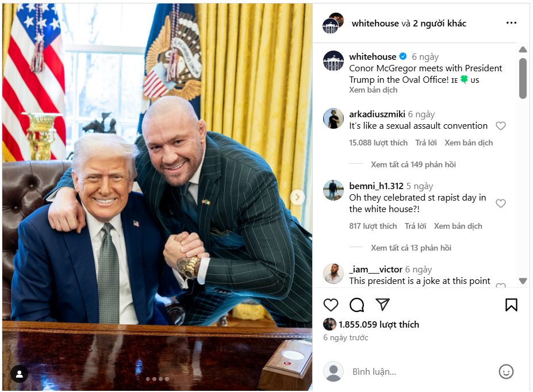The height and width of the screenshot is (392, 533).
Task: Click scrollbar down arrow in comments
Action: pos(523,281)
